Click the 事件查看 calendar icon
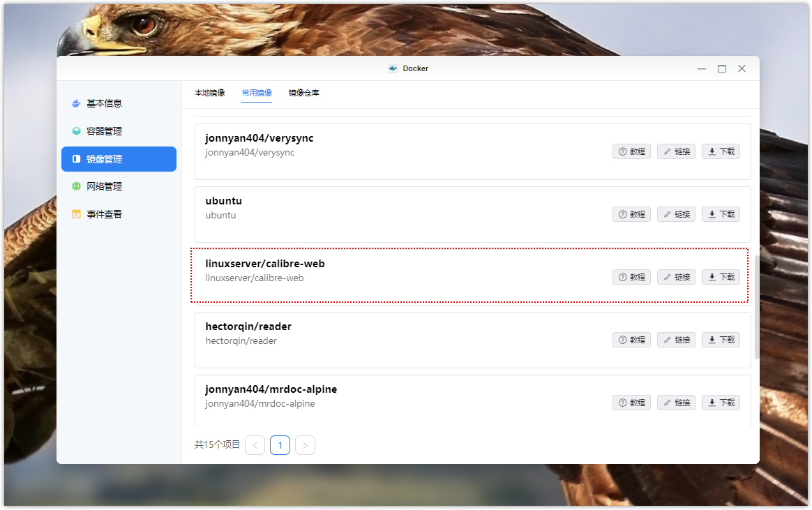The width and height of the screenshot is (812, 510). coord(76,214)
